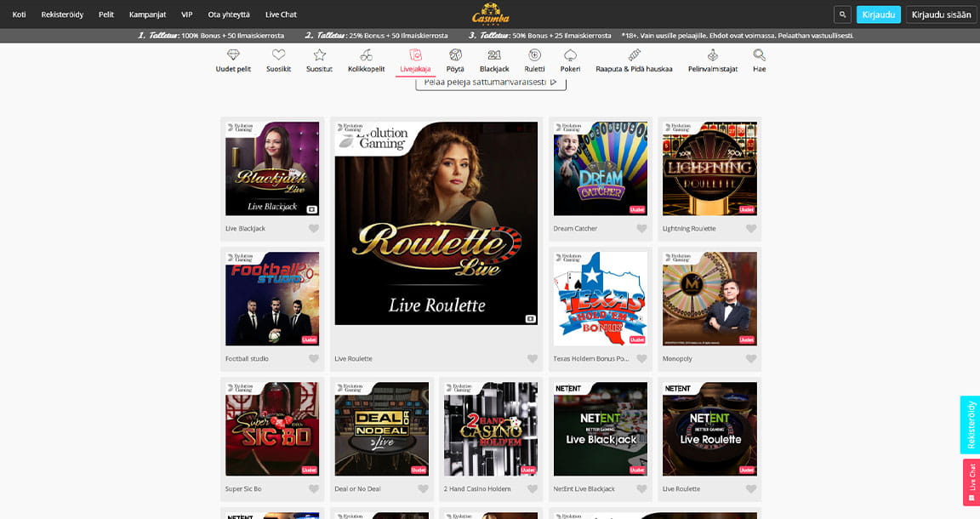This screenshot has width=980, height=519.
Task: Open the NetEnt Live Blackjack thumbnail
Action: coord(600,429)
